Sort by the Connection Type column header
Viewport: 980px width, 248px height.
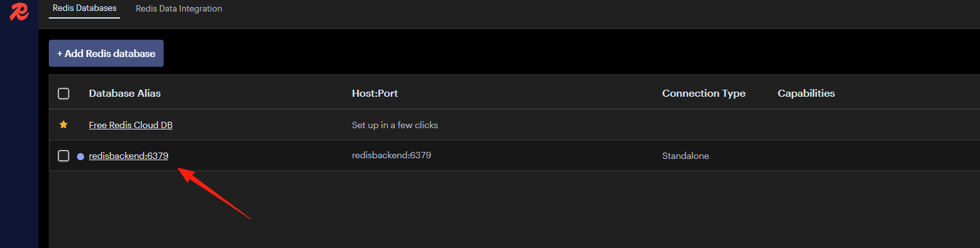point(704,94)
